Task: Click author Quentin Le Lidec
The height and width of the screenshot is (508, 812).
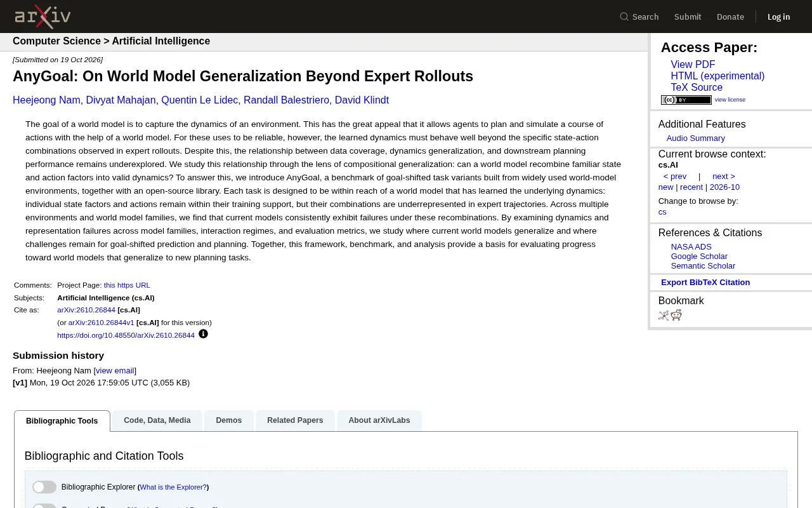Action: (199, 100)
